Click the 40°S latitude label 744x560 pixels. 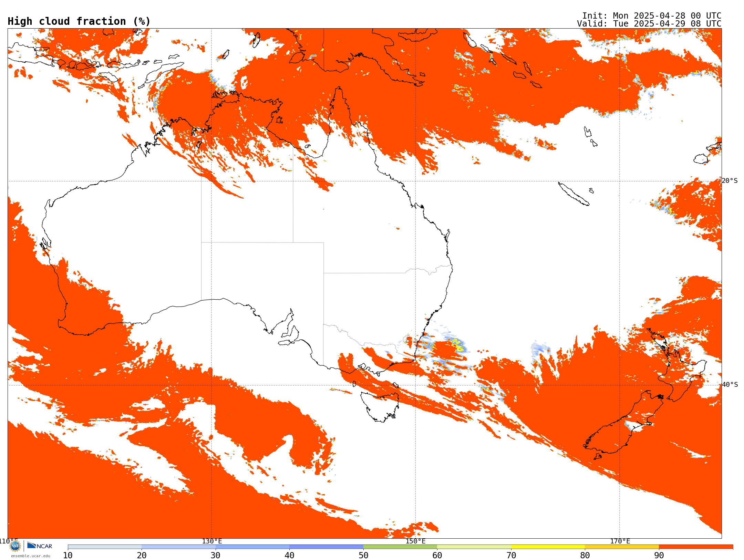click(730, 384)
